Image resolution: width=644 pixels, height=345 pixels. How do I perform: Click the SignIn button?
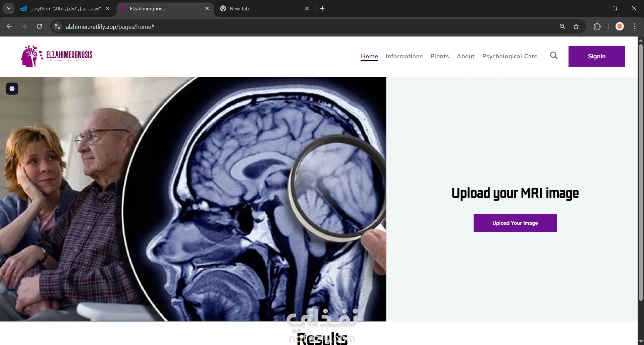[597, 56]
